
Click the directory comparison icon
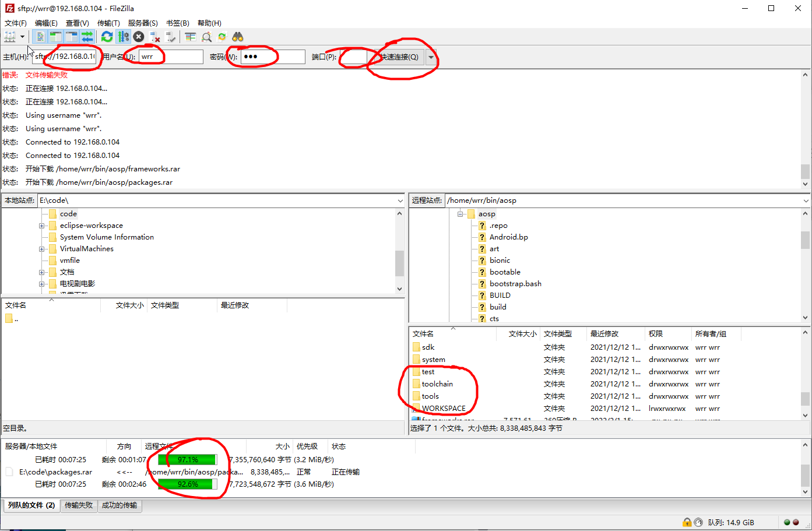[x=206, y=36]
